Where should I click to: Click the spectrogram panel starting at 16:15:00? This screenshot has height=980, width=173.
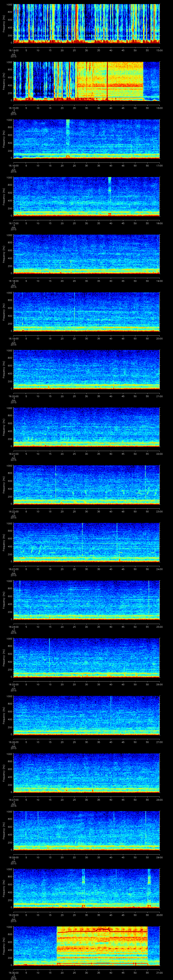(x=87, y=81)
